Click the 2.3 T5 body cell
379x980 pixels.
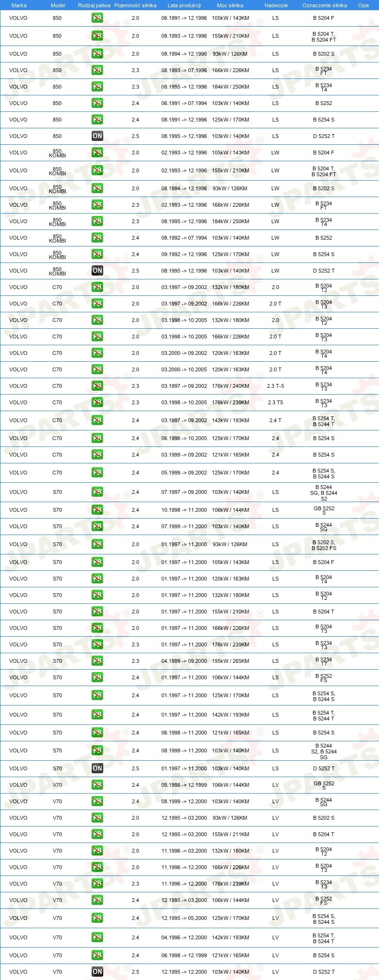click(275, 402)
